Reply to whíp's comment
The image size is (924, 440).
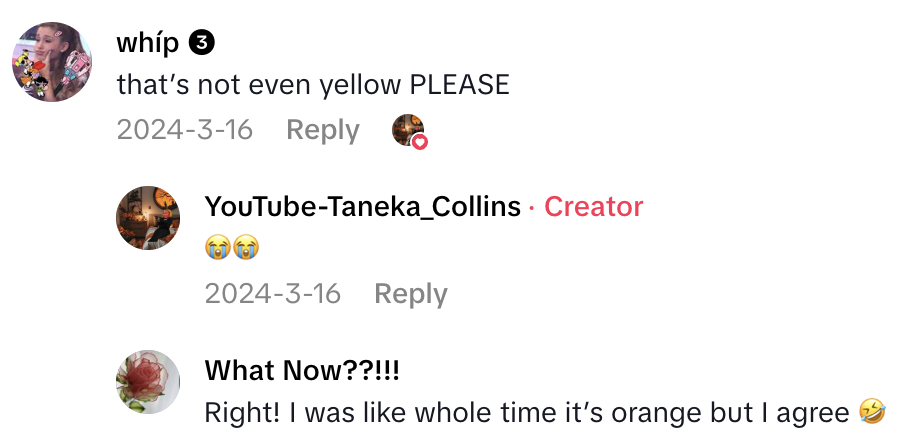pyautogui.click(x=322, y=130)
